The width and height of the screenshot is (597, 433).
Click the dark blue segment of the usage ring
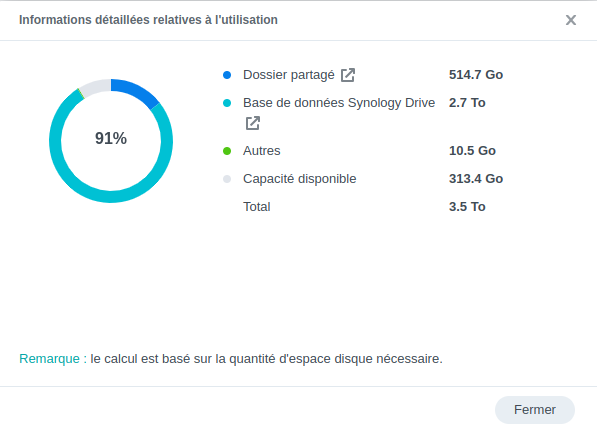pos(137,91)
